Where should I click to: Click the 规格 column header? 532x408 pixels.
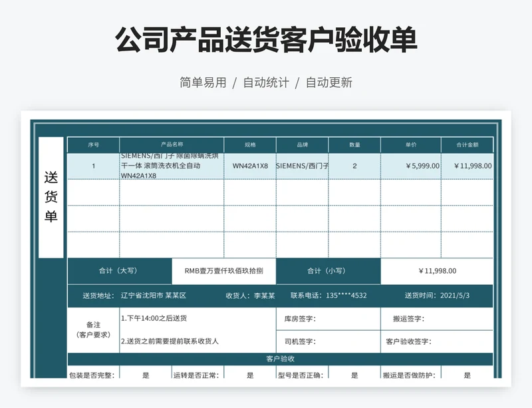pyautogui.click(x=250, y=145)
